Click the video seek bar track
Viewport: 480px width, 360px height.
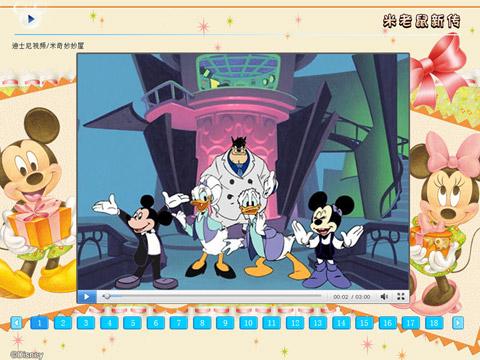[x=213, y=296]
